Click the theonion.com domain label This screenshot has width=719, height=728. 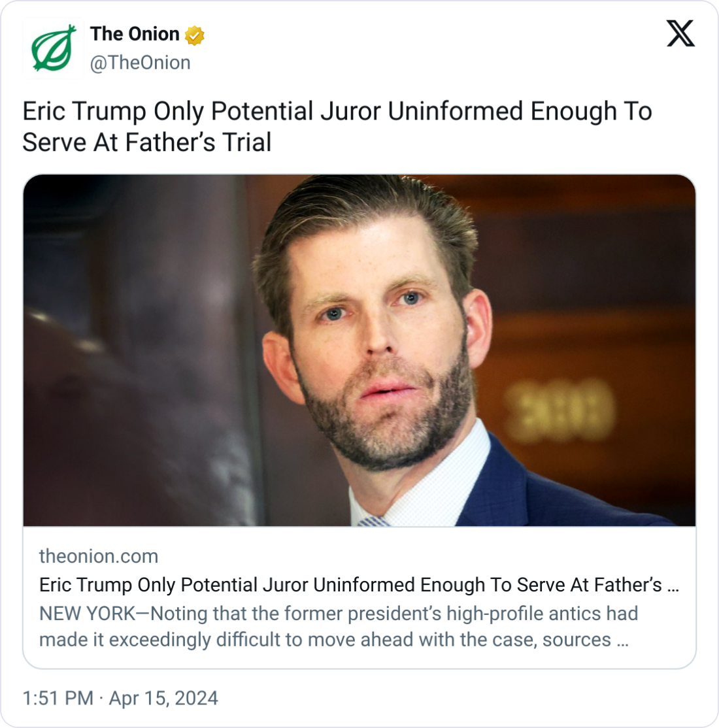tap(99, 556)
